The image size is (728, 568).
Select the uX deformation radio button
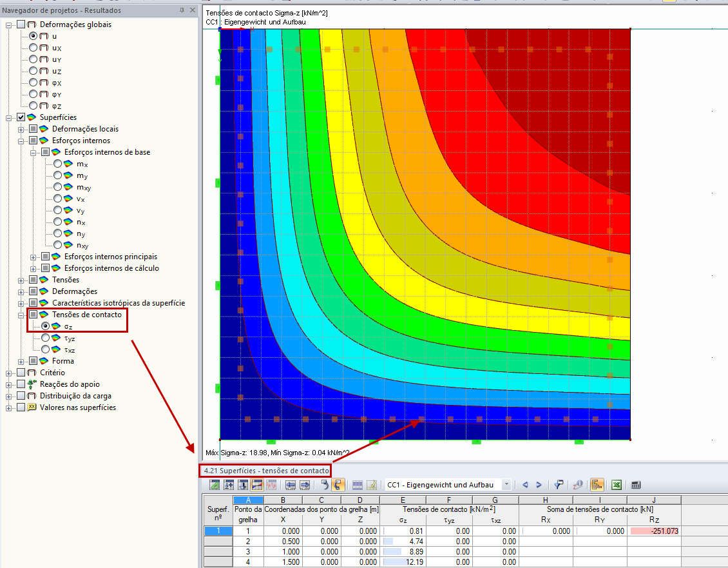[33, 48]
